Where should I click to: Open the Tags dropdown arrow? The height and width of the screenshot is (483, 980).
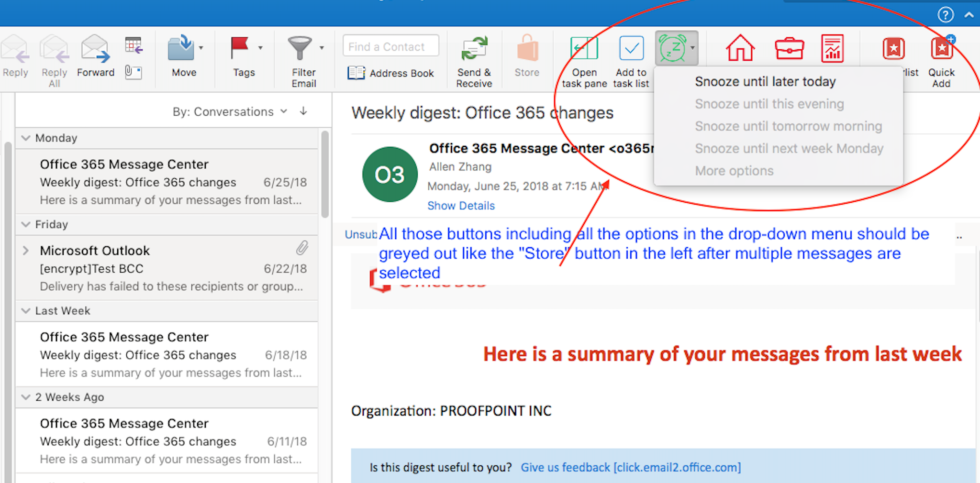tap(260, 48)
